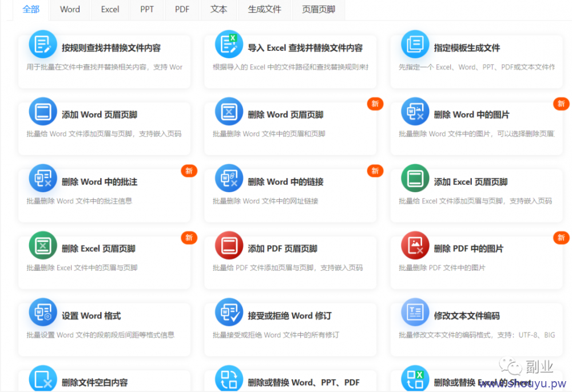Click description 批量删除 Excel 文件中的页眉与页脚
Viewport: 572px width, 392px height.
point(82,268)
